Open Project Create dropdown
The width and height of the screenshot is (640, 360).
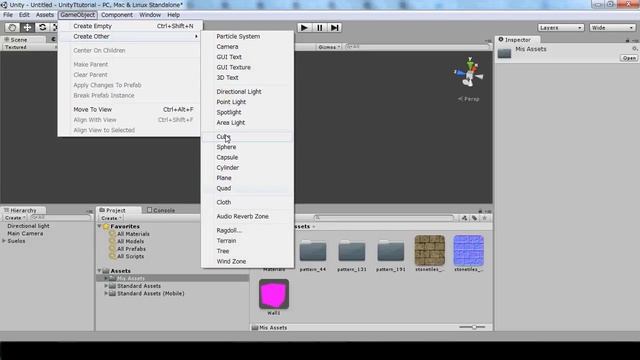(x=111, y=218)
